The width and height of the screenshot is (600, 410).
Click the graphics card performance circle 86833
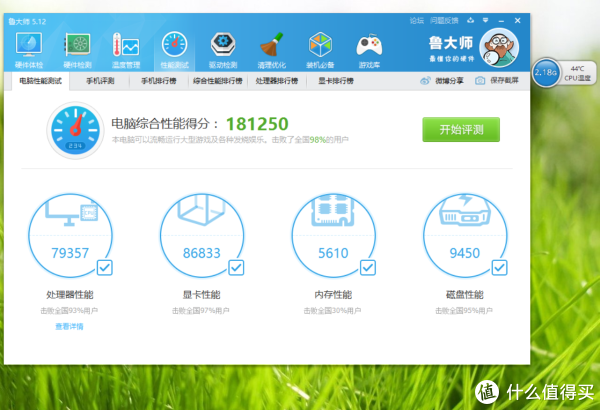pyautogui.click(x=202, y=235)
